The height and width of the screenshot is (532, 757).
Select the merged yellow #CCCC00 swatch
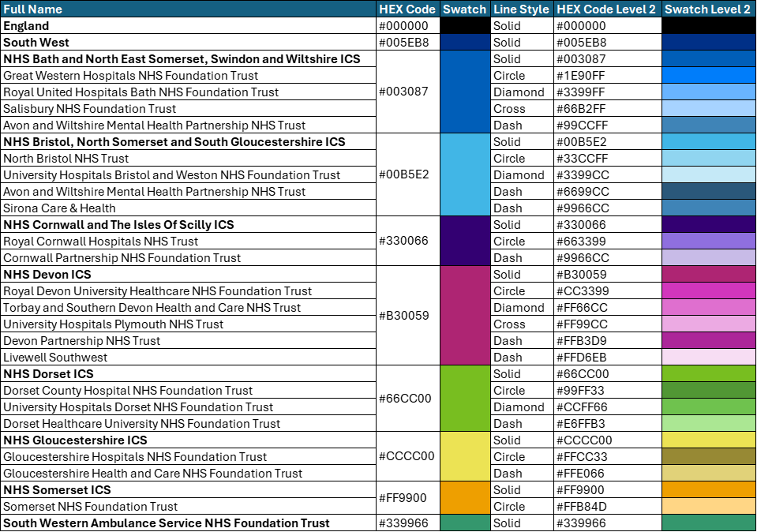coord(465,457)
